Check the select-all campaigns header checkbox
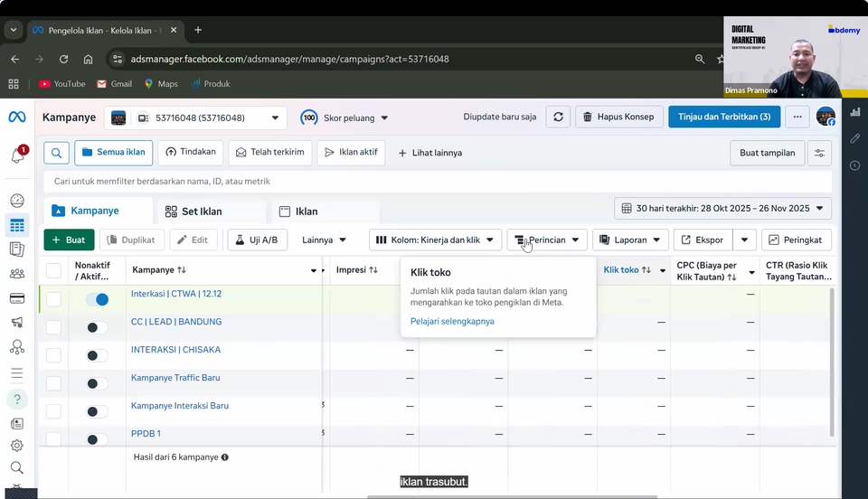Screen dimensions: 868x499 point(53,270)
